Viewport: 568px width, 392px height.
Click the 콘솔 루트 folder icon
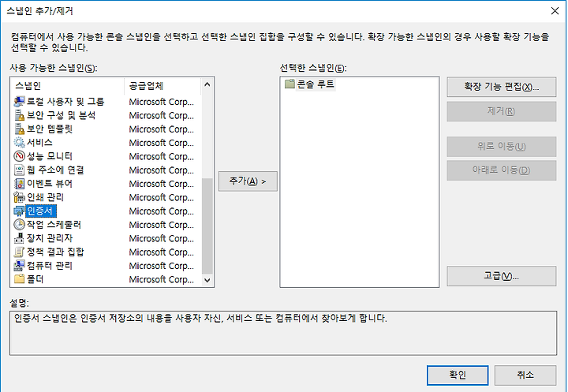pyautogui.click(x=290, y=84)
